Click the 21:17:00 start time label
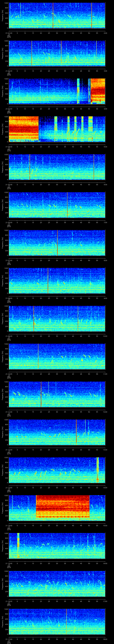 click(9, 639)
